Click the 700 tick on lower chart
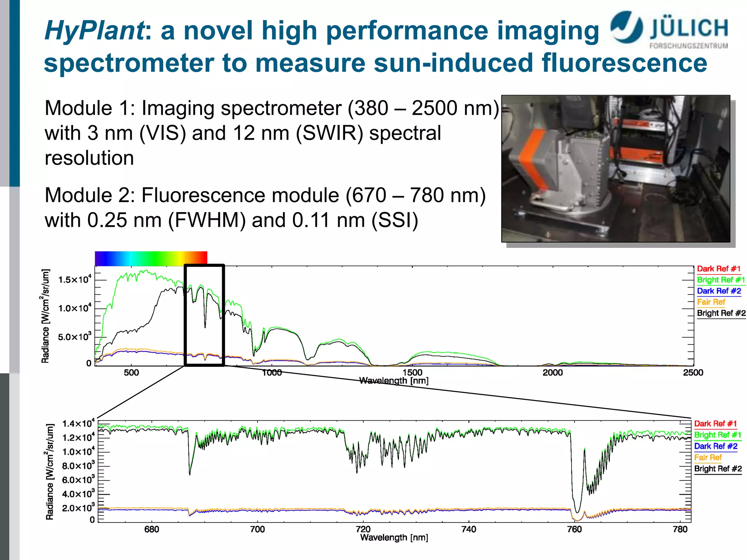This screenshot has width=747, height=560. coord(258,529)
